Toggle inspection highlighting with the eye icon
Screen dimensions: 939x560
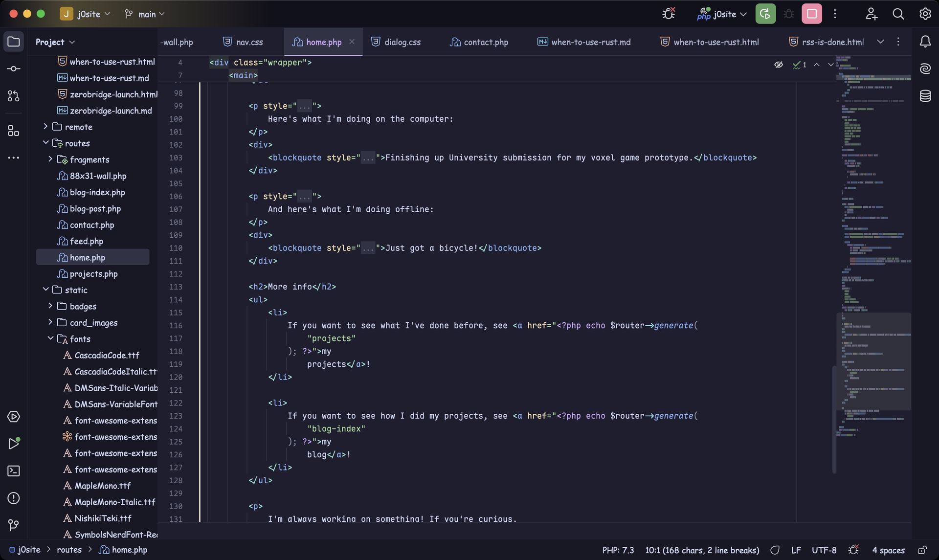[779, 64]
